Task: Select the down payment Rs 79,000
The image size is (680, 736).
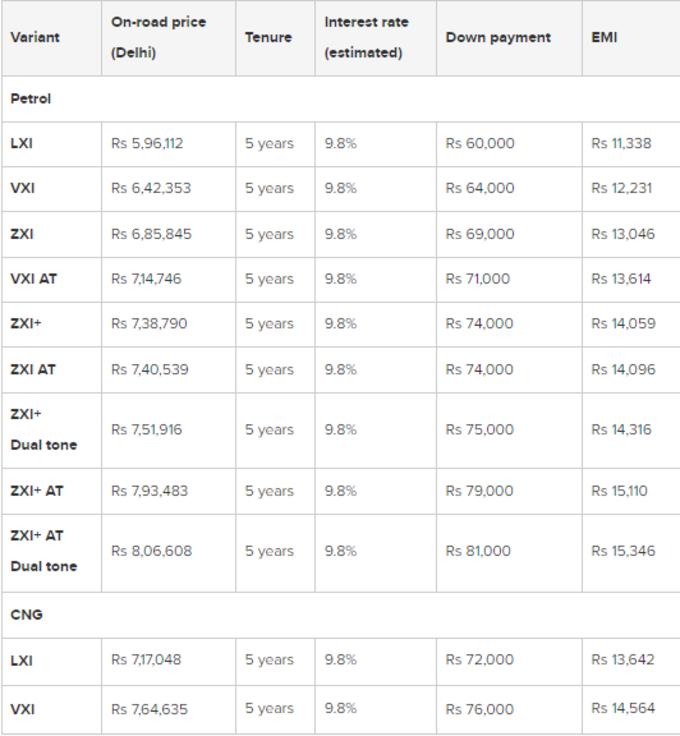Action: pos(479,491)
